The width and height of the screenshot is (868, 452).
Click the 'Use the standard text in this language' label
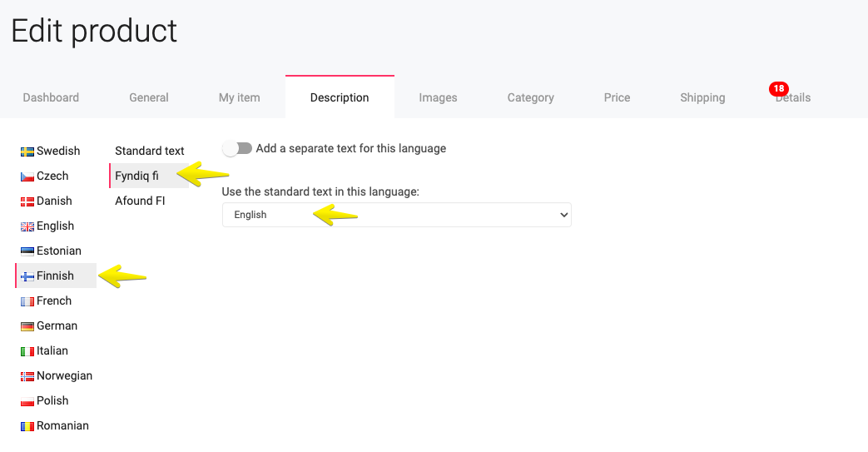[320, 191]
